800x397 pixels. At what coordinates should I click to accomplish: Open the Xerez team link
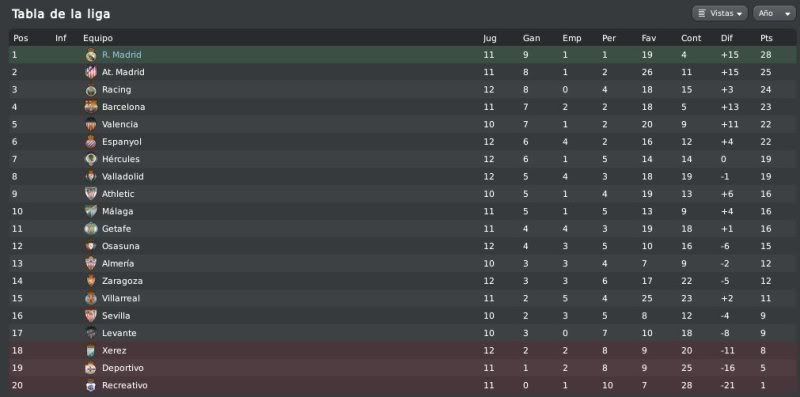(114, 351)
